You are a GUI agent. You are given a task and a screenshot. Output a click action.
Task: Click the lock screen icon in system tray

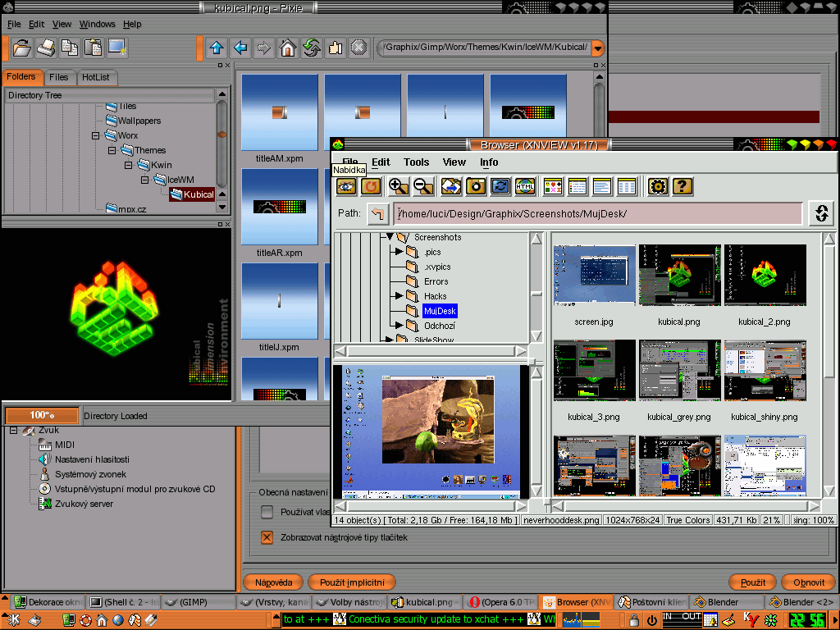point(634,620)
